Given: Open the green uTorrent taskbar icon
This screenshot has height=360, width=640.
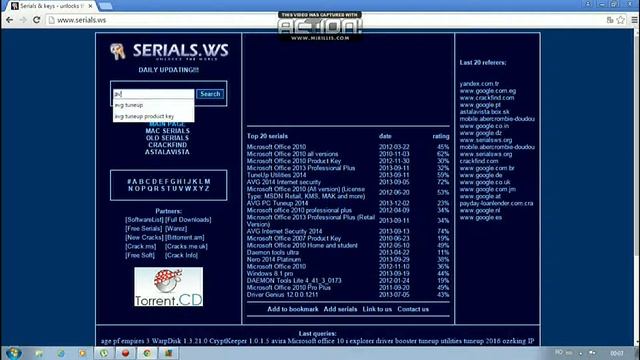Looking at the screenshot, I should pos(104,353).
